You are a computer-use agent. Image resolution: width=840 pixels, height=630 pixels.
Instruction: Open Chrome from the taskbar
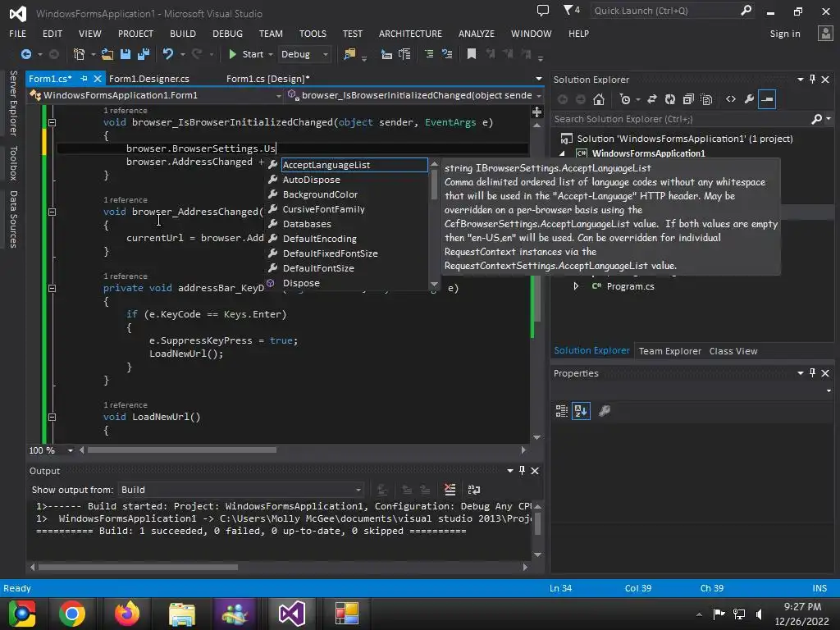[x=72, y=614]
